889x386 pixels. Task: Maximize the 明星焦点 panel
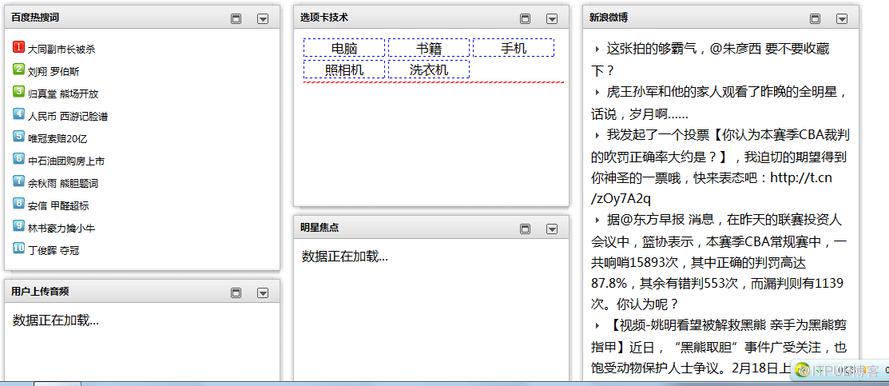pos(525,229)
